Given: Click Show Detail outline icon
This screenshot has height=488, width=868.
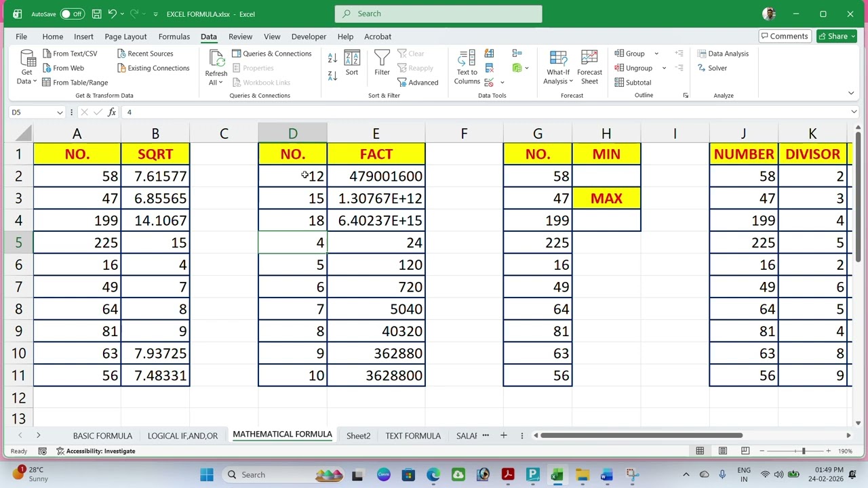Looking at the screenshot, I should [679, 54].
